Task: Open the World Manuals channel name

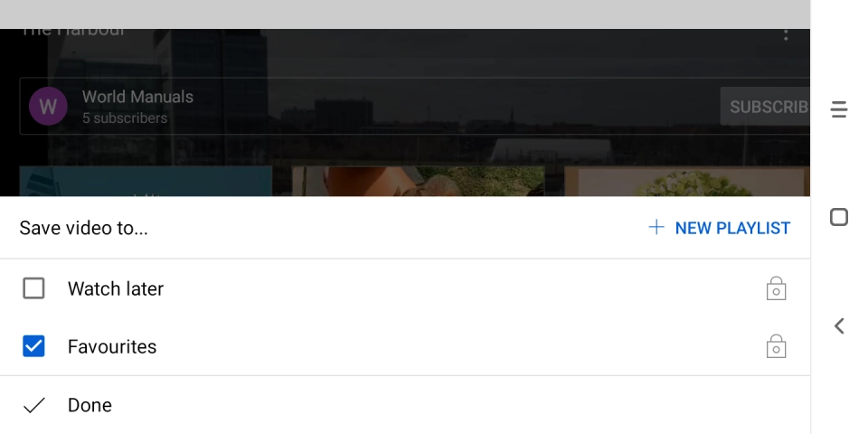Action: click(137, 97)
